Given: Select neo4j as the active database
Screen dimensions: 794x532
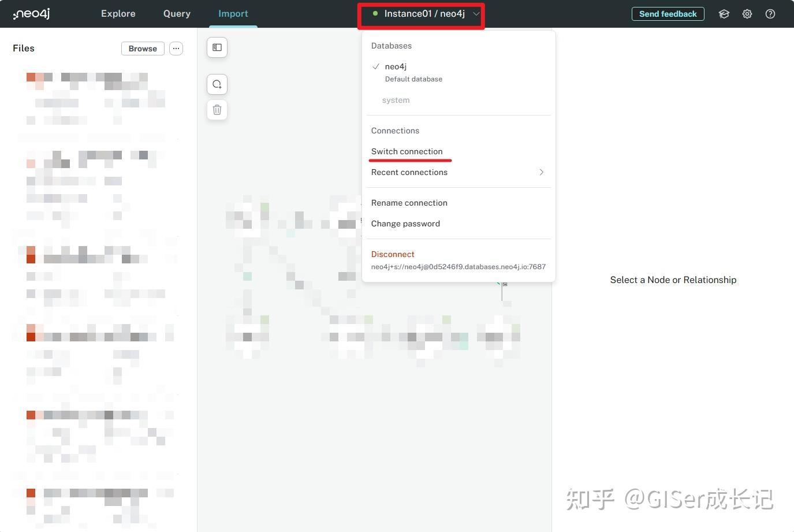Looking at the screenshot, I should tap(396, 66).
